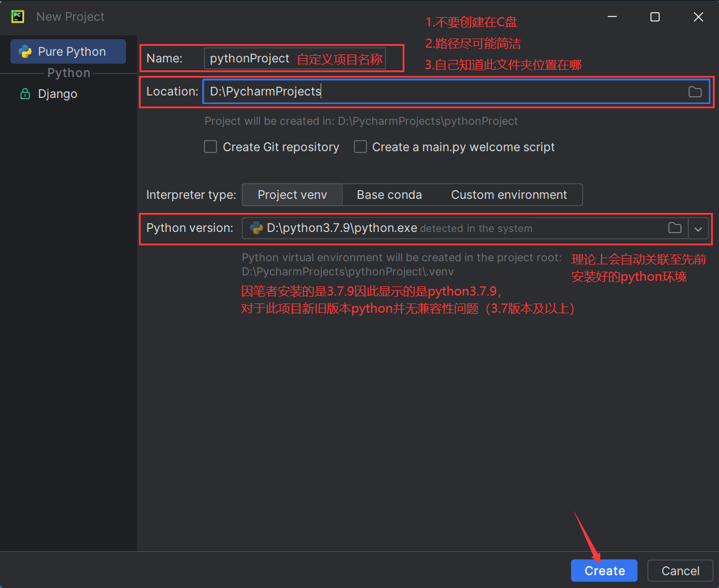This screenshot has width=719, height=588.
Task: Browse for interpreter via Python version folder icon
Action: coord(674,228)
